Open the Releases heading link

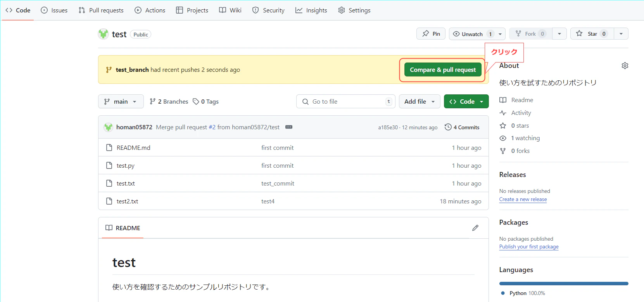click(513, 175)
